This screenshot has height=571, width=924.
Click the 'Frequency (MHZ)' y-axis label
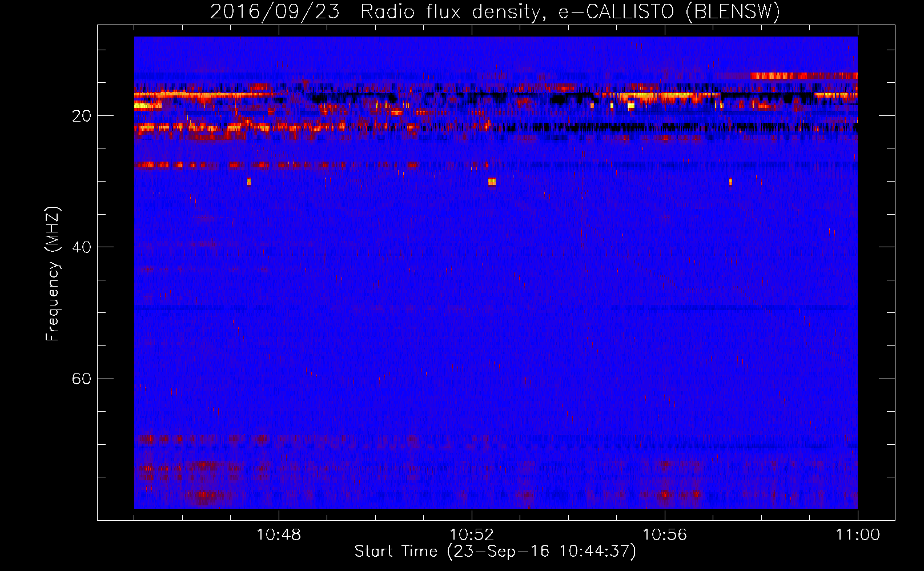coord(53,274)
